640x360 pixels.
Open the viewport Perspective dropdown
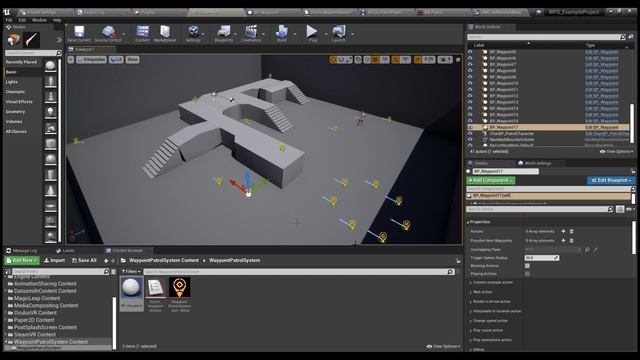click(91, 60)
